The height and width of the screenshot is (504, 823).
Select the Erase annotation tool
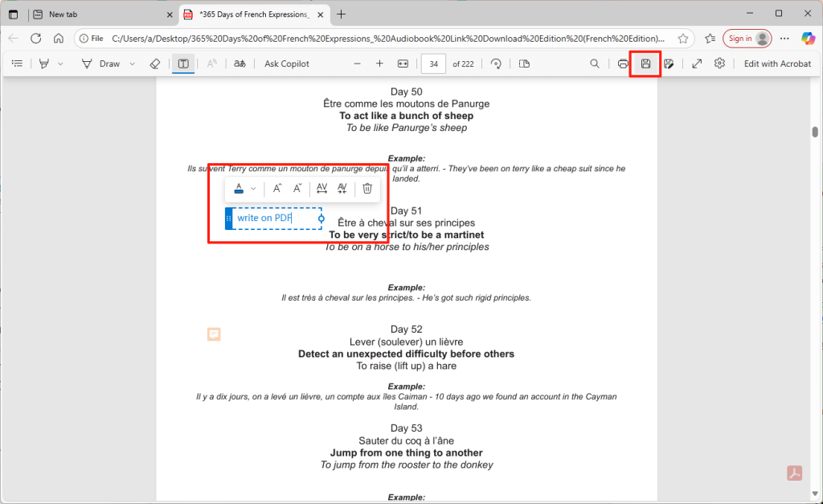coord(154,64)
